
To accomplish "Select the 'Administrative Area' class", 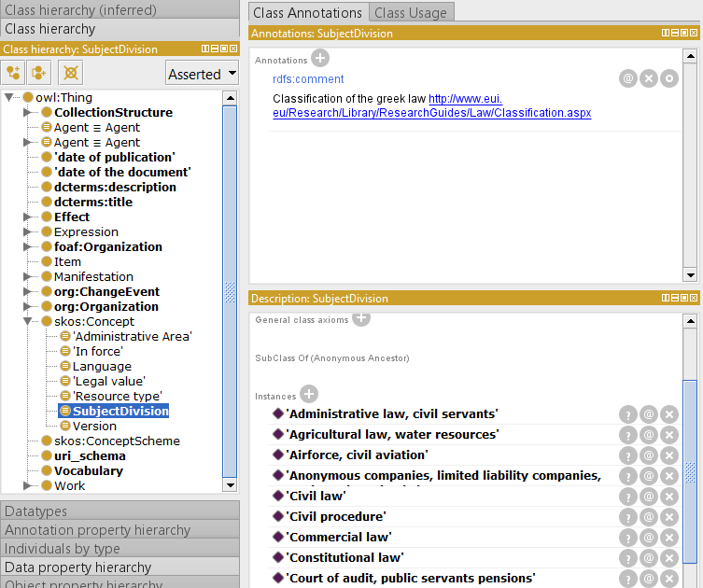I will [x=133, y=337].
